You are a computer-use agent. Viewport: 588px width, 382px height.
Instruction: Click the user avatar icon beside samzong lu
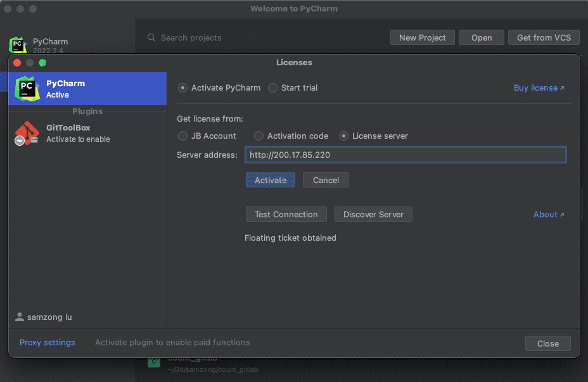coord(20,317)
